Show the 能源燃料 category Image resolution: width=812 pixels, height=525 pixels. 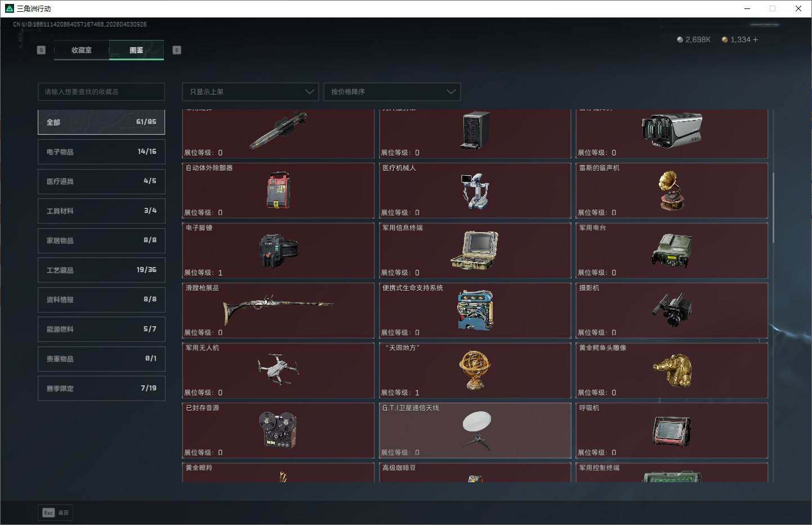point(101,330)
